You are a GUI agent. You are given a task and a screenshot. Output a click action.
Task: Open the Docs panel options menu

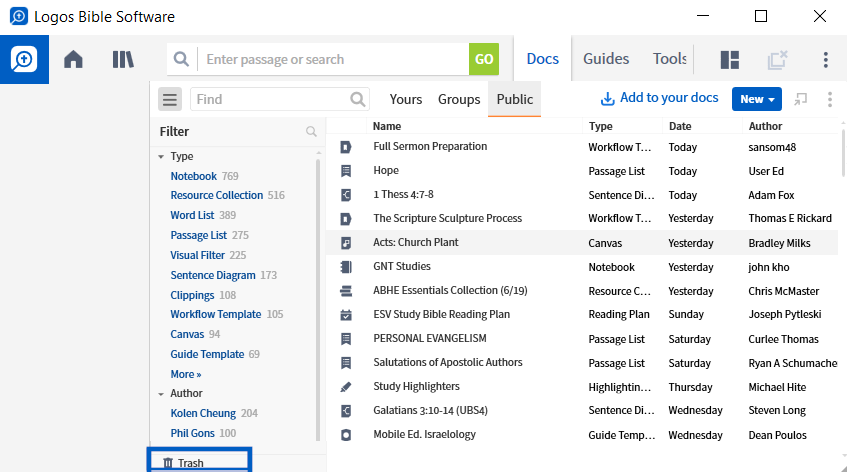[830, 99]
